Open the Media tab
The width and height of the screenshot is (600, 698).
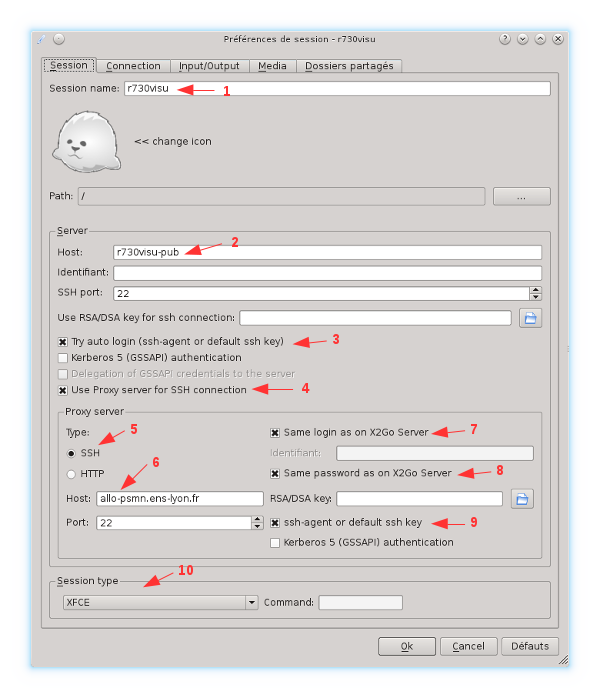click(x=272, y=66)
